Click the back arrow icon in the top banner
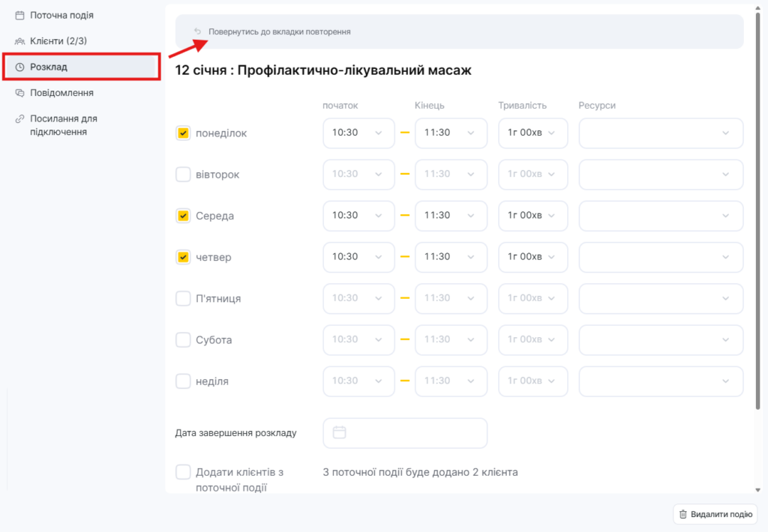The height and width of the screenshot is (532, 768). [x=197, y=31]
